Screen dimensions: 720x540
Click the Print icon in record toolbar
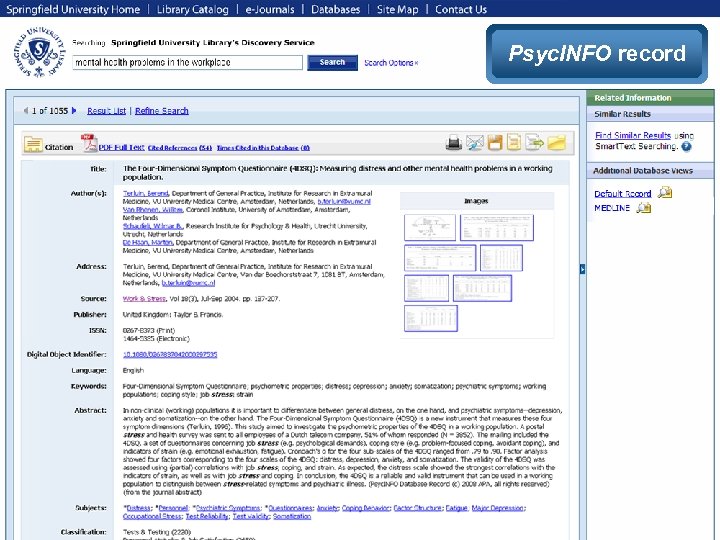coord(454,143)
